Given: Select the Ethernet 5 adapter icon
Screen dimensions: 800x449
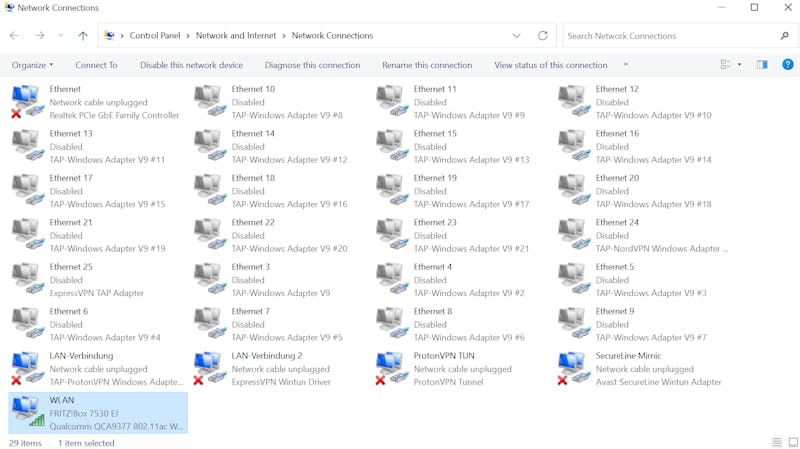Looking at the screenshot, I should click(574, 279).
